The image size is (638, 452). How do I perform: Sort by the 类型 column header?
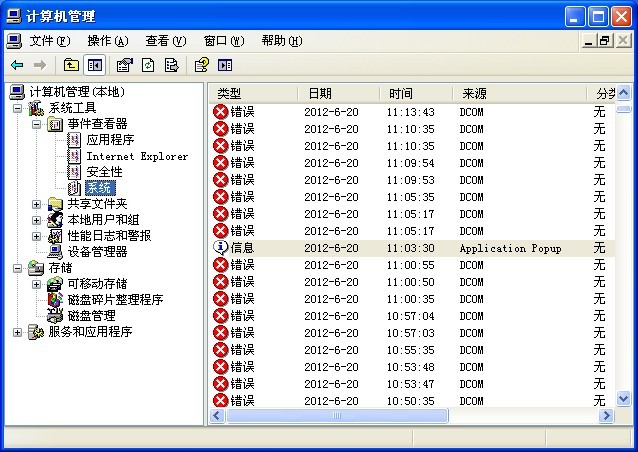click(253, 94)
